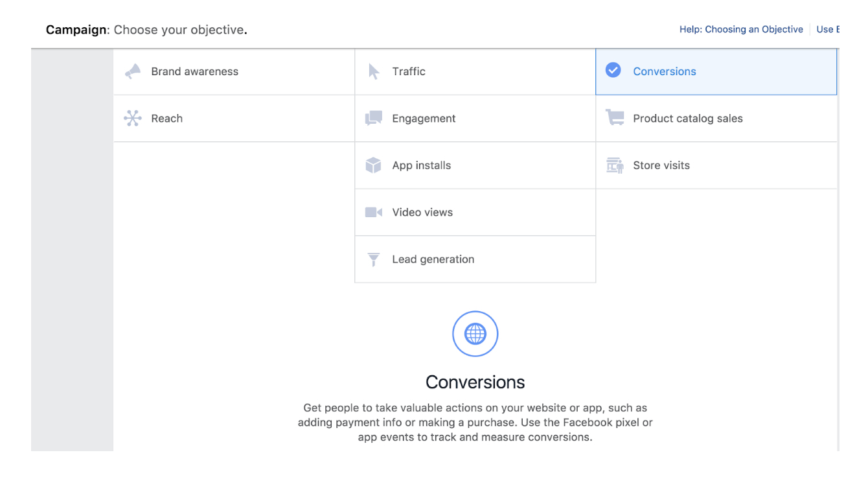Select the Brand awareness objective
The height and width of the screenshot is (481, 868).
[x=194, y=71]
